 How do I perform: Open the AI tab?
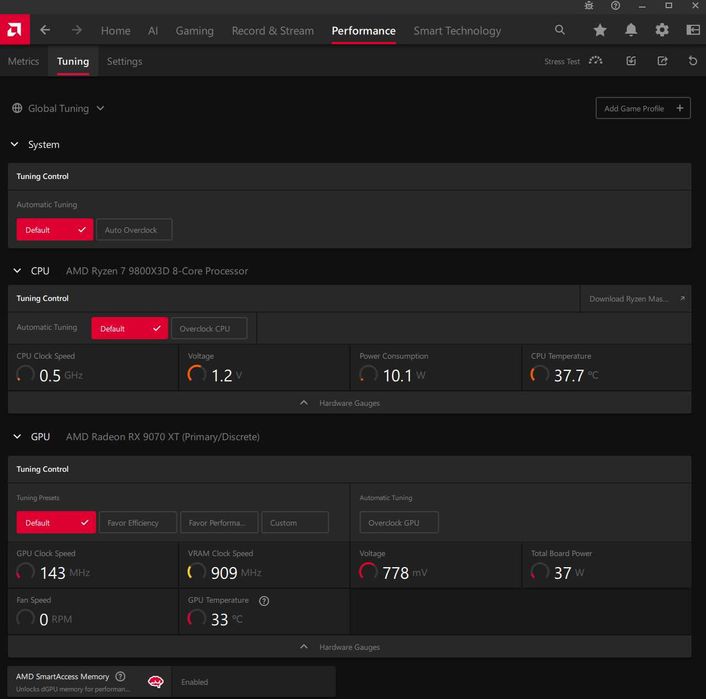pyautogui.click(x=153, y=31)
